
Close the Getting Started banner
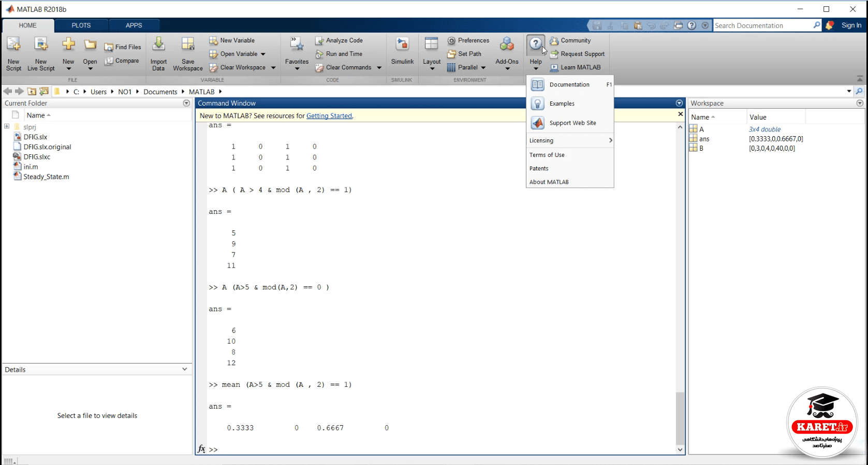click(680, 114)
